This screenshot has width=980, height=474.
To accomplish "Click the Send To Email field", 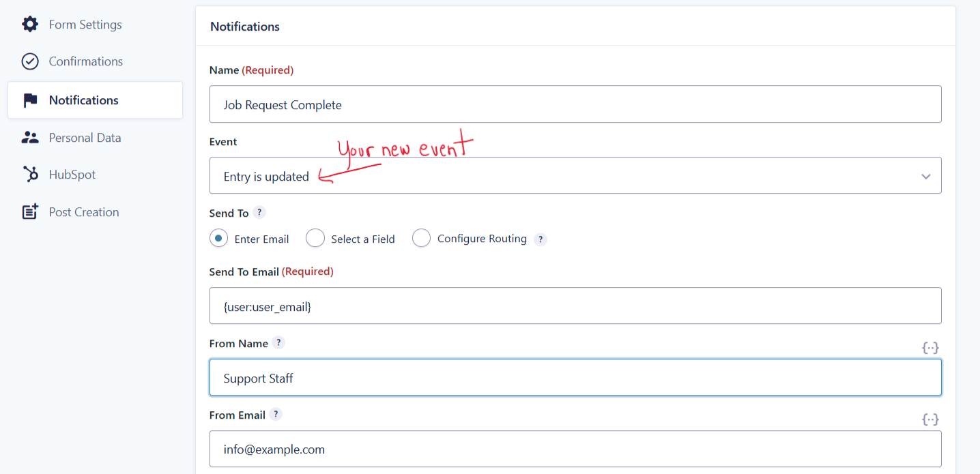I will pos(575,306).
